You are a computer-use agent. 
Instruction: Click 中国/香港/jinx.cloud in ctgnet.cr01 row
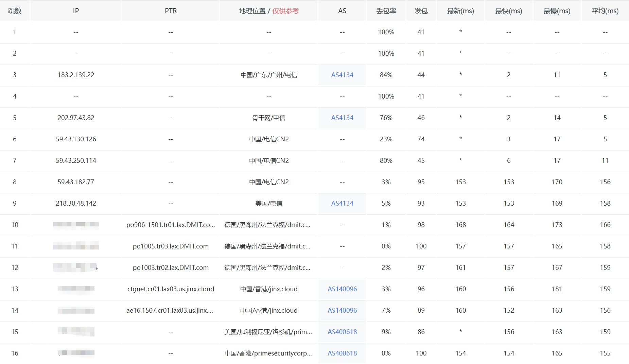click(269, 289)
